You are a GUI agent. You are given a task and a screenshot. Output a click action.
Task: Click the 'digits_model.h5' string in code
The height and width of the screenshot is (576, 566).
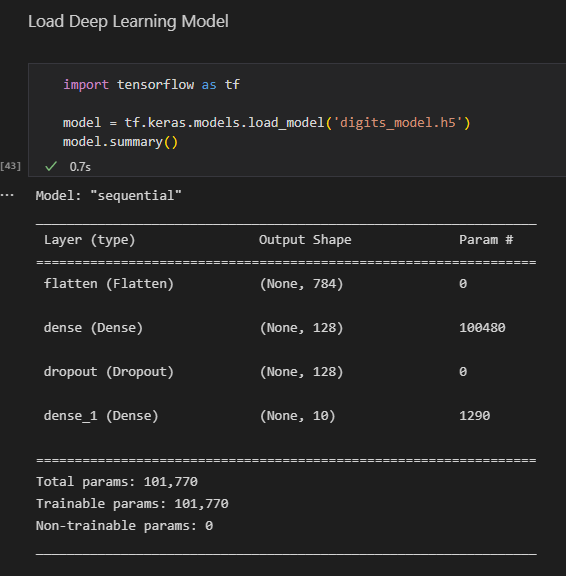(397, 122)
